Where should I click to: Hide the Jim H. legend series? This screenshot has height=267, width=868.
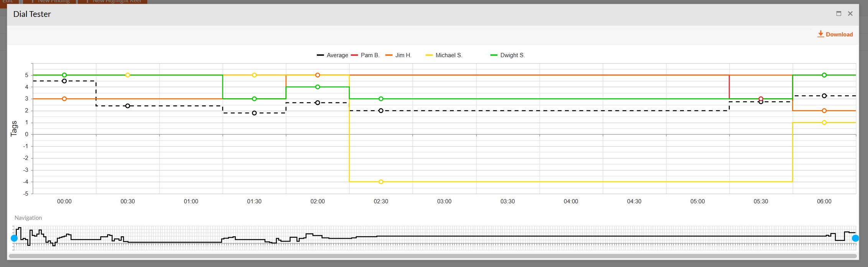398,55
